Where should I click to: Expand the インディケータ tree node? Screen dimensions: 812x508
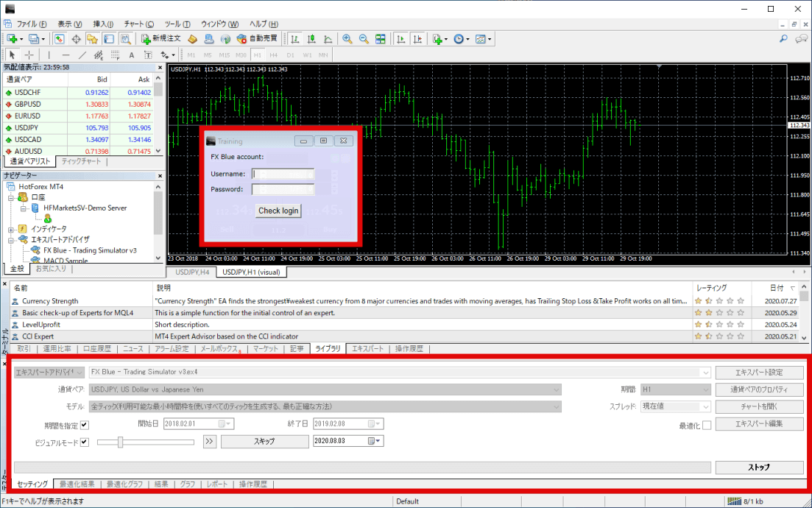(11, 229)
